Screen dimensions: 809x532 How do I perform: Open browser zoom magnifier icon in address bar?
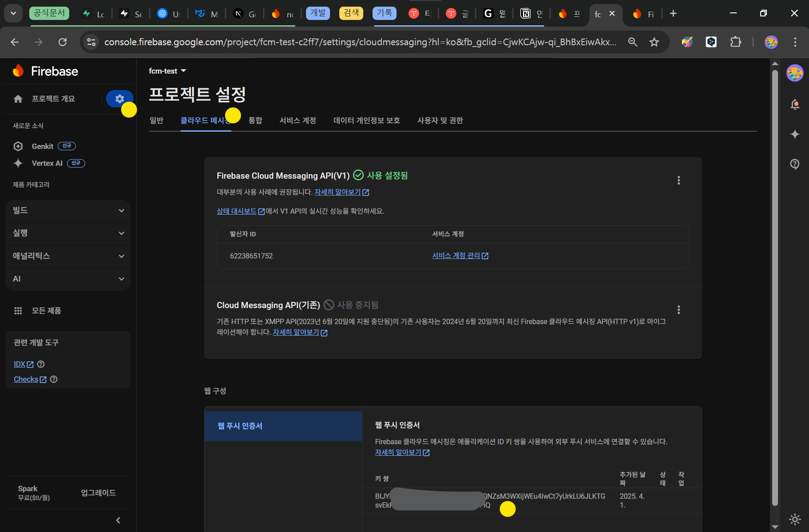[x=633, y=42]
